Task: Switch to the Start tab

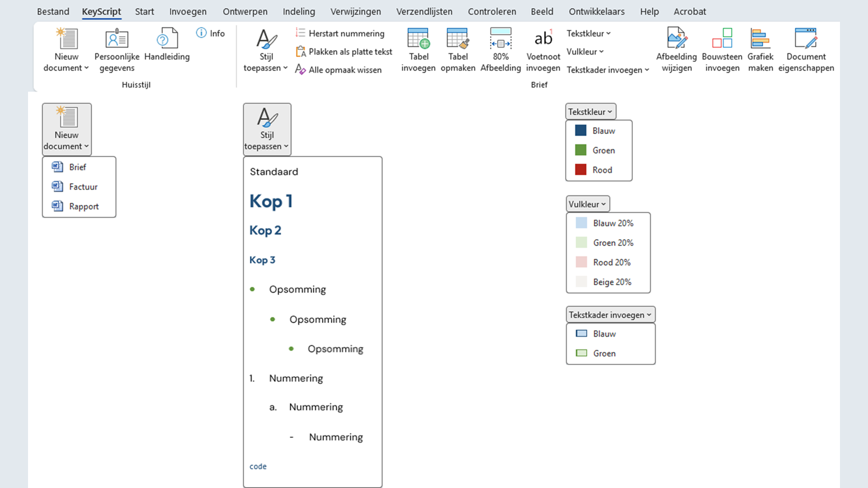Action: tap(145, 11)
